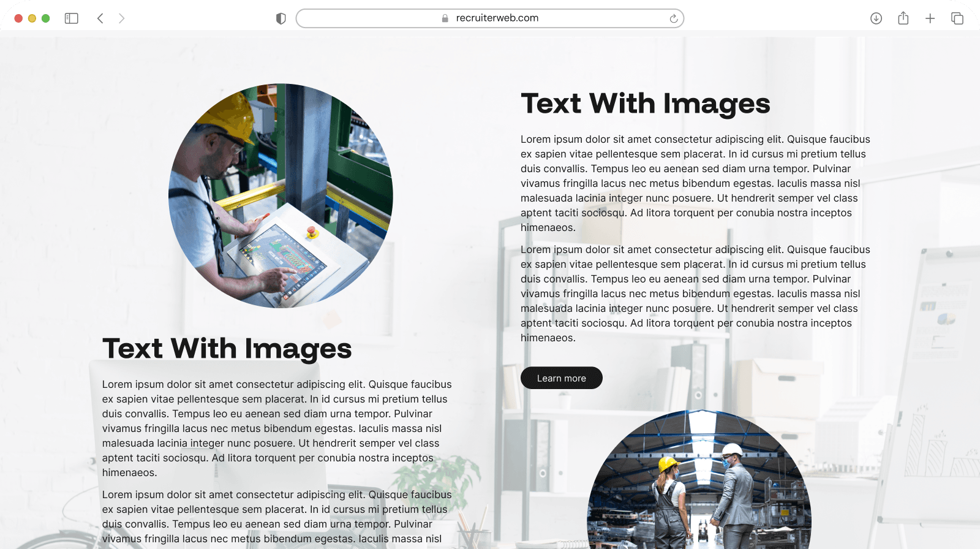The width and height of the screenshot is (980, 549).
Task: Open the privacy shield report icon
Action: 281,18
